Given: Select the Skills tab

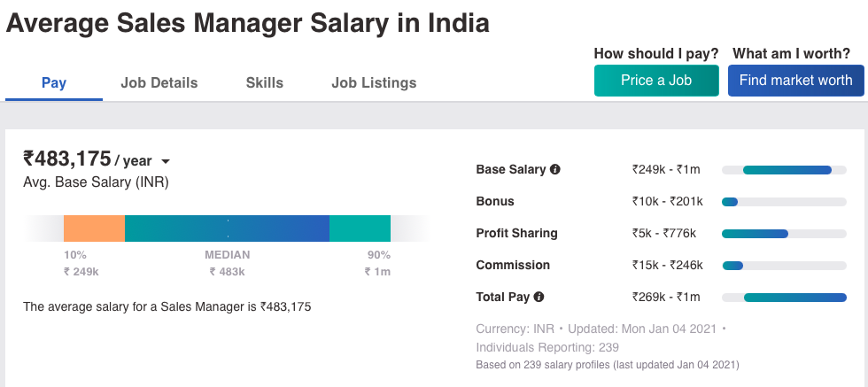Looking at the screenshot, I should coord(265,83).
